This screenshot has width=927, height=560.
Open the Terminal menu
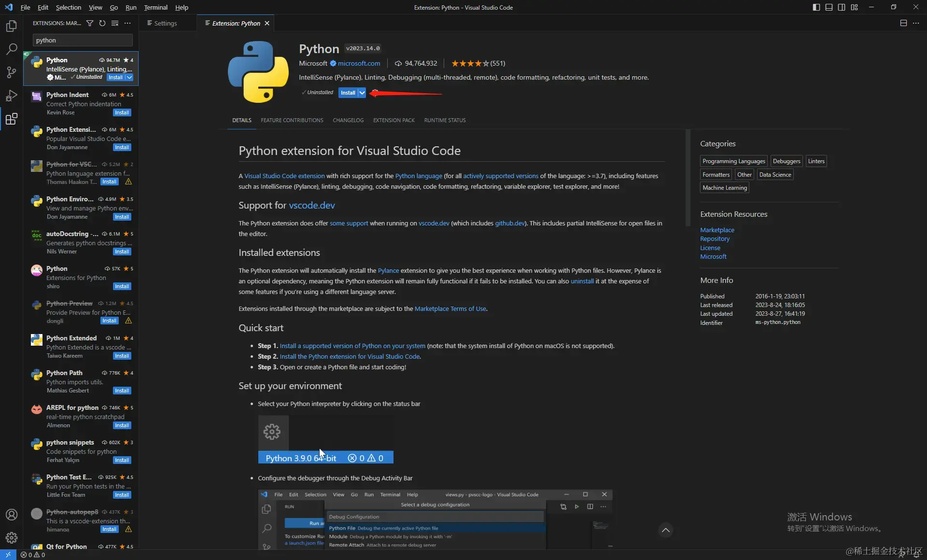[155, 7]
